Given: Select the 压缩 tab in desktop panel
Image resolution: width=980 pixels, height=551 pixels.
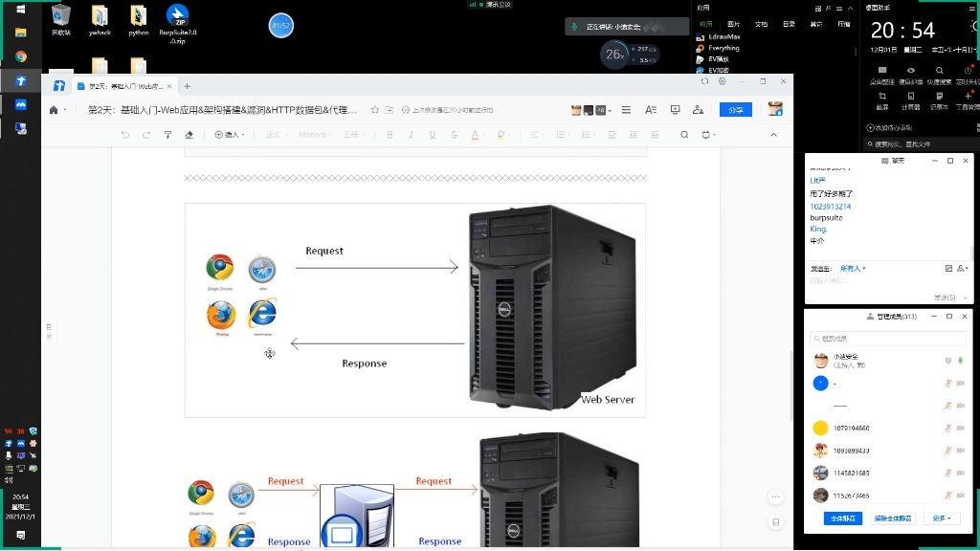Looking at the screenshot, I should point(844,24).
